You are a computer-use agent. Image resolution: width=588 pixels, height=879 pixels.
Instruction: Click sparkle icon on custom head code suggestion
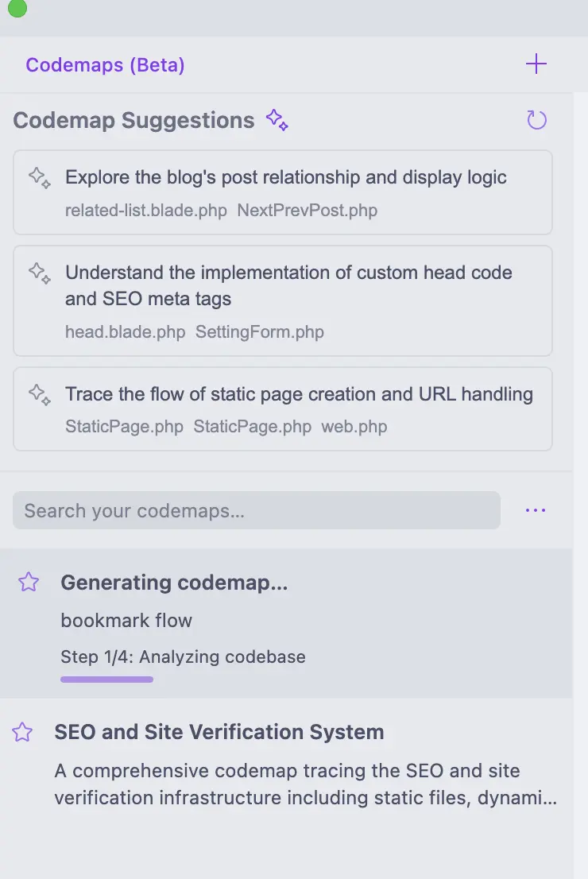click(40, 273)
